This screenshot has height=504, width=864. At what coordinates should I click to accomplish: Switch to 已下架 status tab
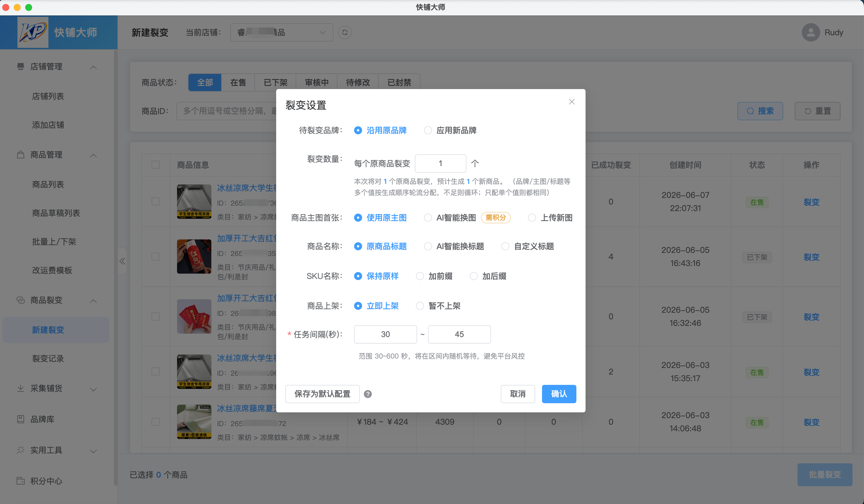point(275,82)
